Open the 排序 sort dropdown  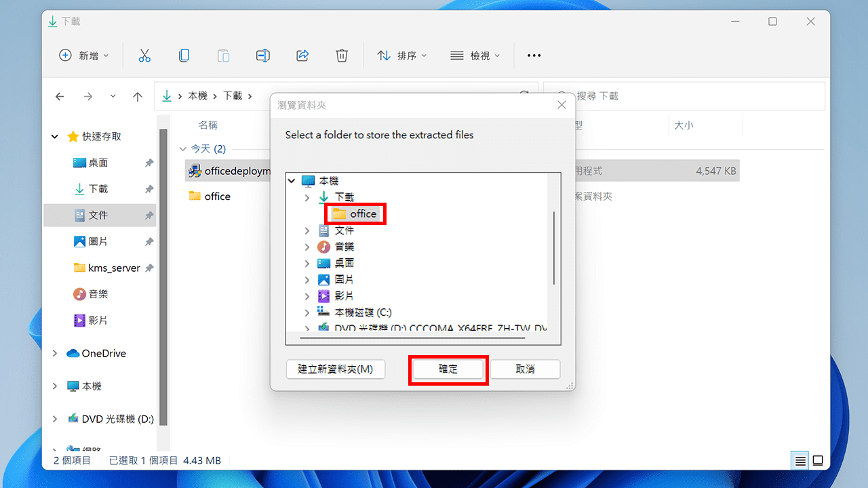(x=402, y=56)
